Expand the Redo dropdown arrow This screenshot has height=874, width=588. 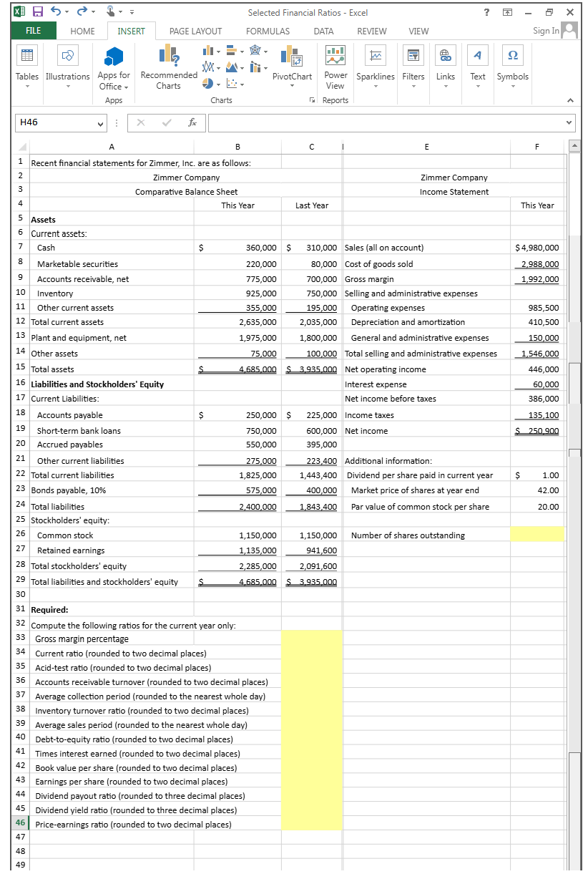pos(93,12)
